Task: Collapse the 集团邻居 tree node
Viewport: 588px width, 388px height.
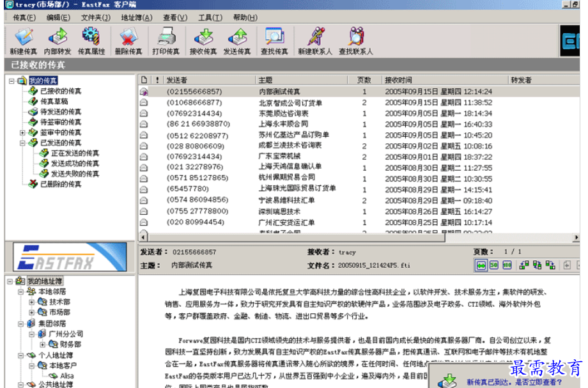Action: coord(21,324)
